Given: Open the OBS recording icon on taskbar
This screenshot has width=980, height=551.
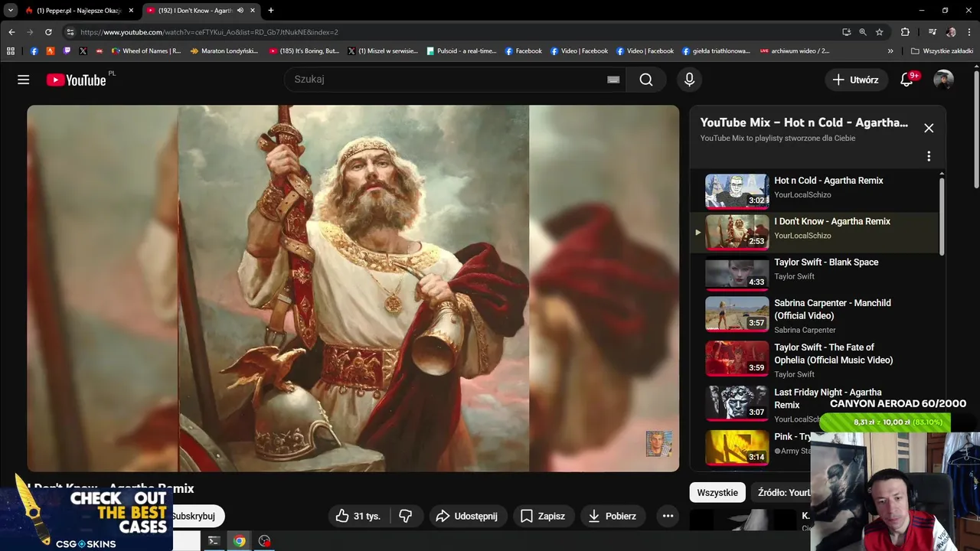Looking at the screenshot, I should click(x=264, y=541).
